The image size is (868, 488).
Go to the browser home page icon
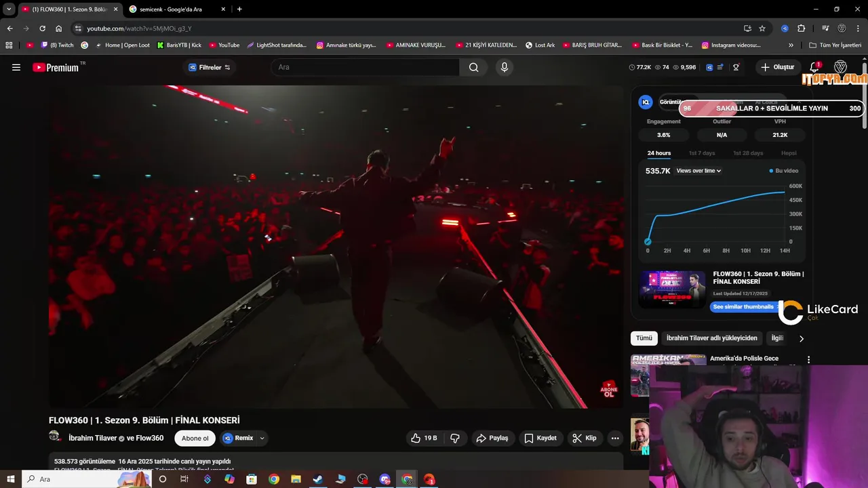tap(58, 28)
